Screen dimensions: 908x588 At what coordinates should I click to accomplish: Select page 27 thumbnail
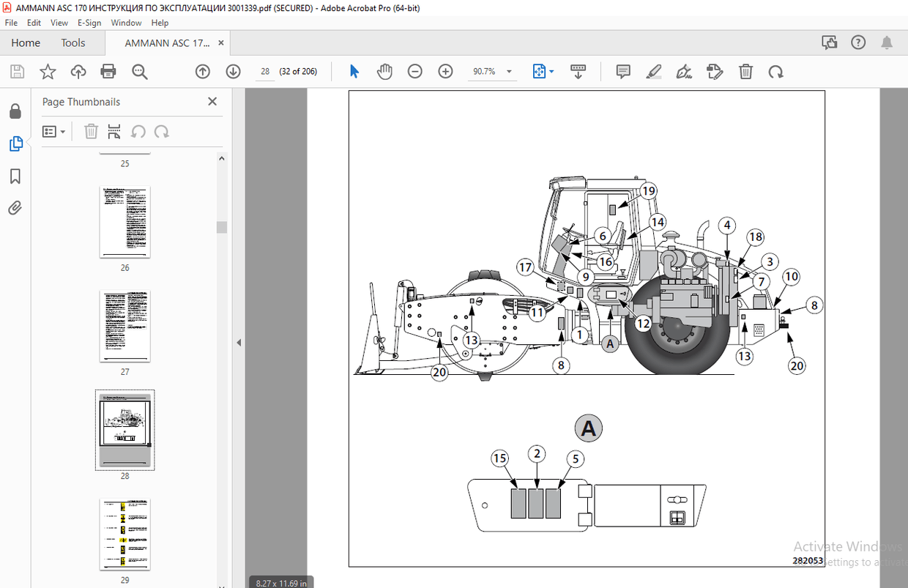pyautogui.click(x=124, y=327)
